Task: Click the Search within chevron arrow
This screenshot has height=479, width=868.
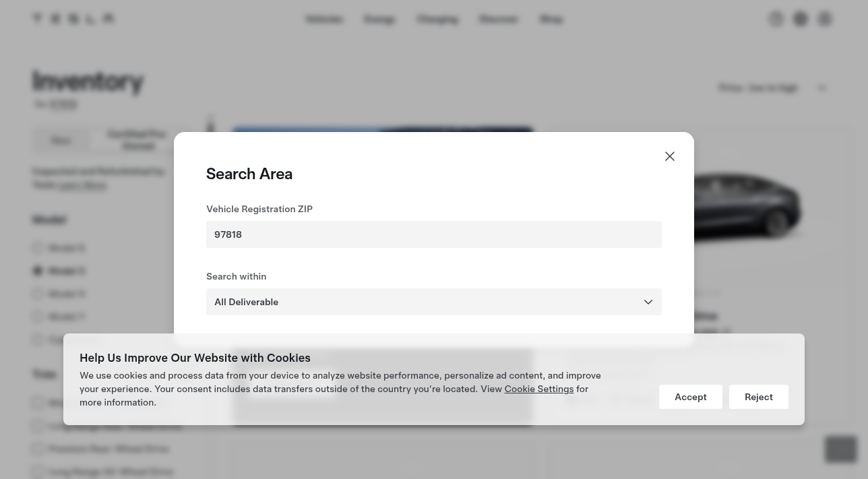Action: [x=648, y=302]
